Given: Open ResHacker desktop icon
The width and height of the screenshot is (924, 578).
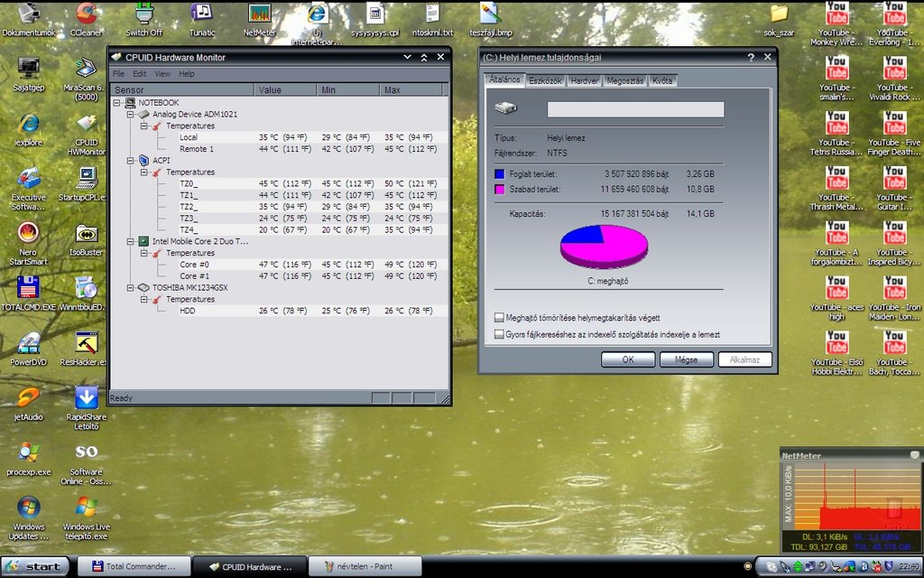Looking at the screenshot, I should coord(86,349).
